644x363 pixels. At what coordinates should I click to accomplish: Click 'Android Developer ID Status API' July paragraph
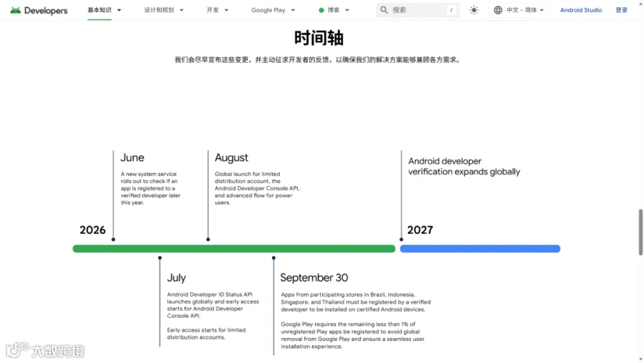coord(213,305)
